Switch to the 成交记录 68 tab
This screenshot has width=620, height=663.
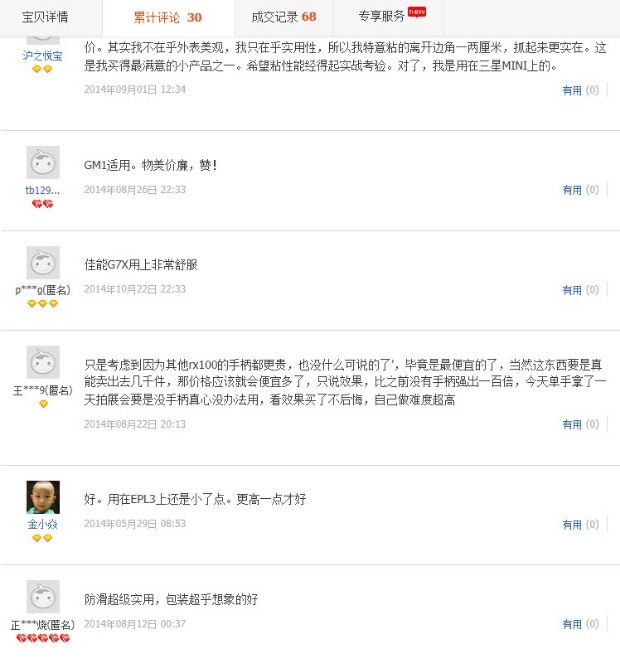[x=285, y=17]
